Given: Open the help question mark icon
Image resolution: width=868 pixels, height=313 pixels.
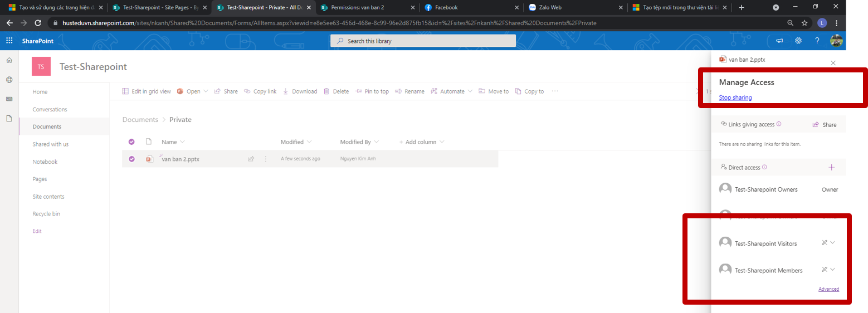Looking at the screenshot, I should click(x=817, y=41).
